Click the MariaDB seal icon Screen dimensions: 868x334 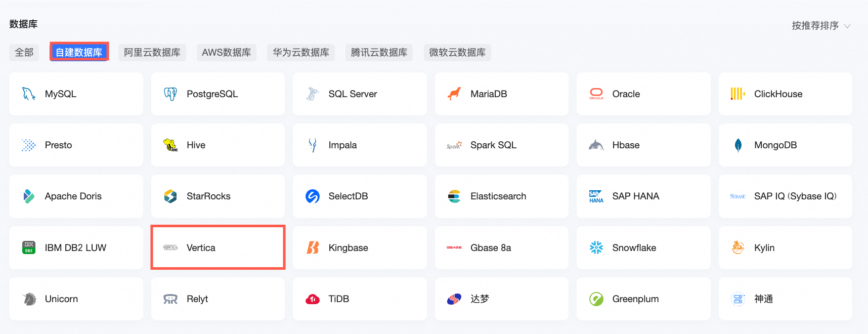[x=454, y=94]
